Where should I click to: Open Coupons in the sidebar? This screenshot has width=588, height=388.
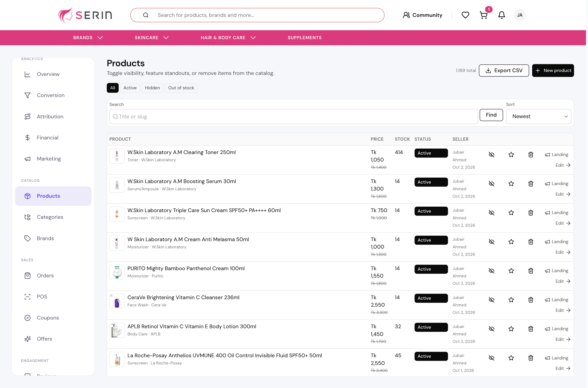(x=53, y=318)
